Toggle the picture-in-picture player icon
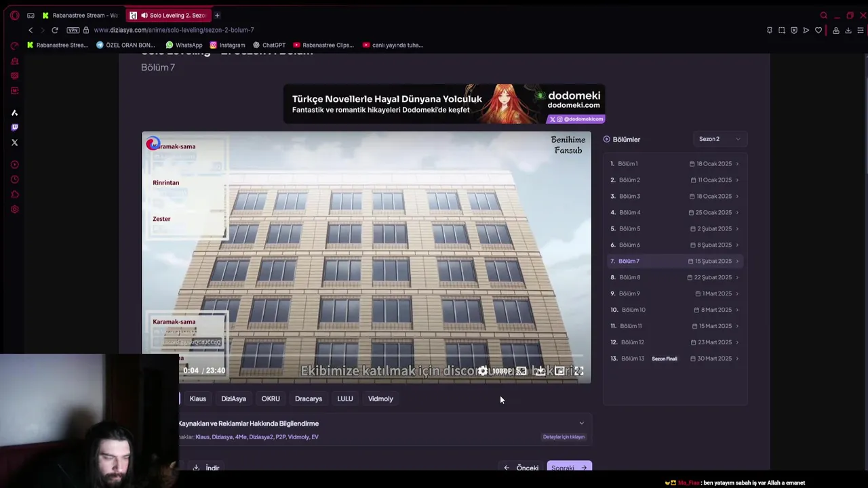The width and height of the screenshot is (868, 488). 559,371
